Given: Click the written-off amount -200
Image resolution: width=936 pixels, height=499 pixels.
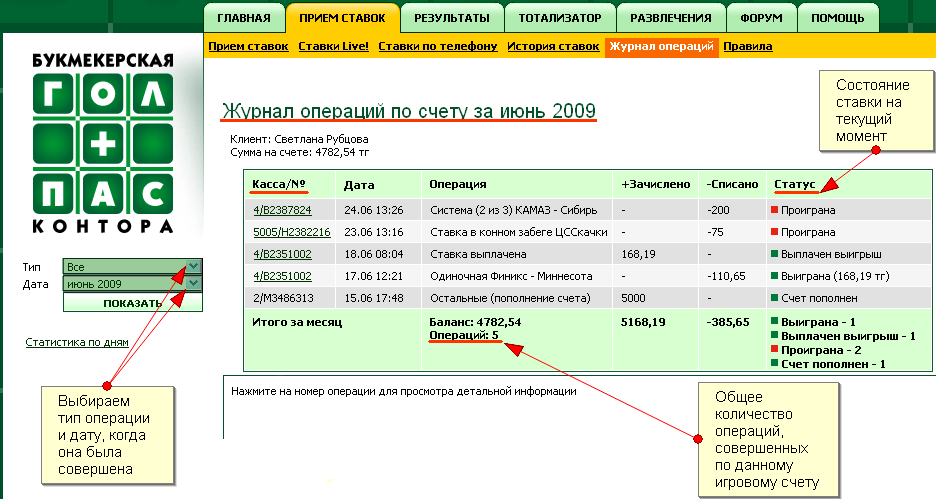Looking at the screenshot, I should (x=718, y=210).
